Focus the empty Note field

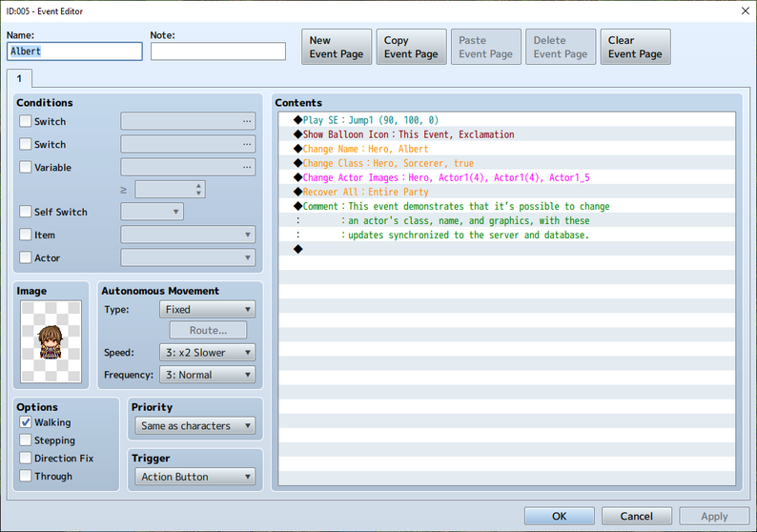click(x=218, y=51)
